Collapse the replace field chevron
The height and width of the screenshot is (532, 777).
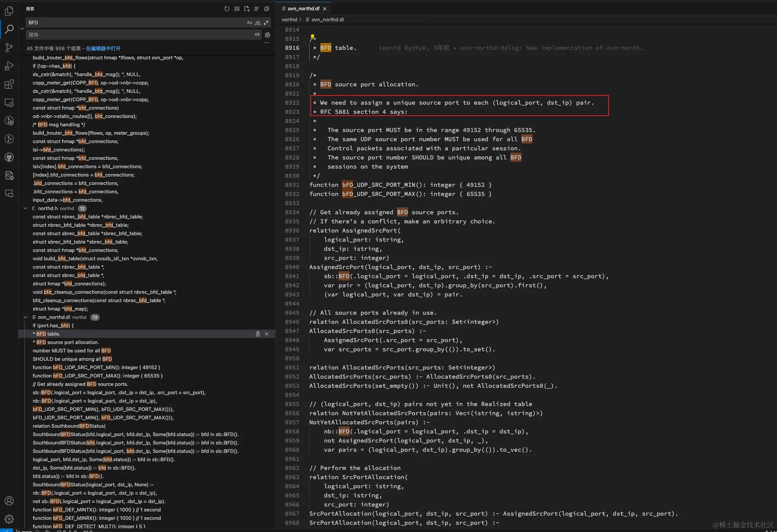click(22, 29)
